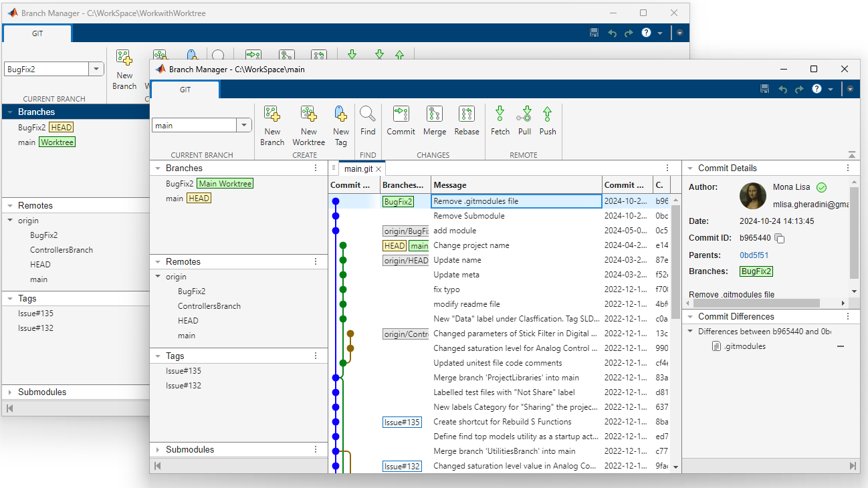This screenshot has height=488, width=868.
Task: Open the Find tool
Action: pos(368,120)
